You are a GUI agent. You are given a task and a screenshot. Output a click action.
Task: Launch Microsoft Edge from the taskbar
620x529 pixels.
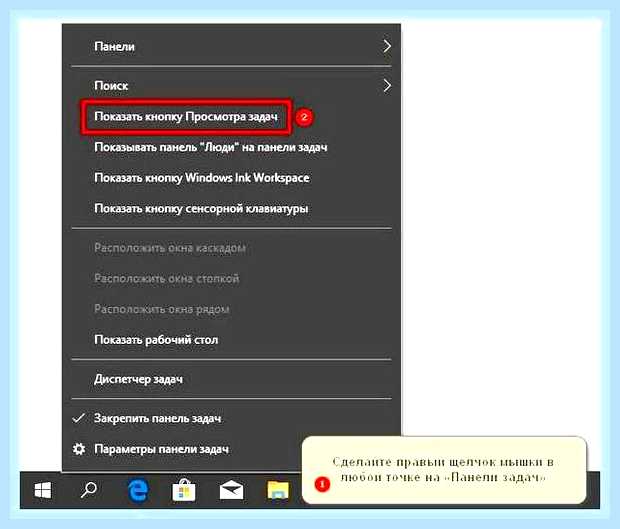point(138,491)
